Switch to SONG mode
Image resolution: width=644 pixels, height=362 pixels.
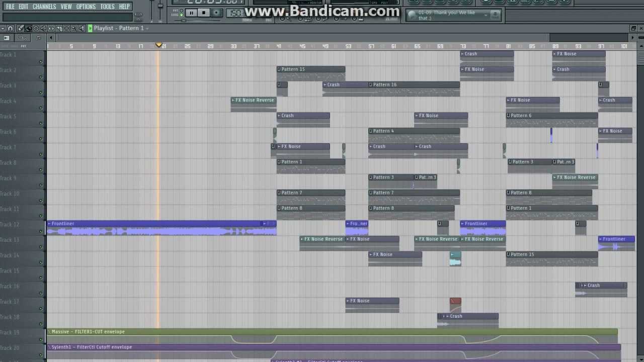[181, 15]
